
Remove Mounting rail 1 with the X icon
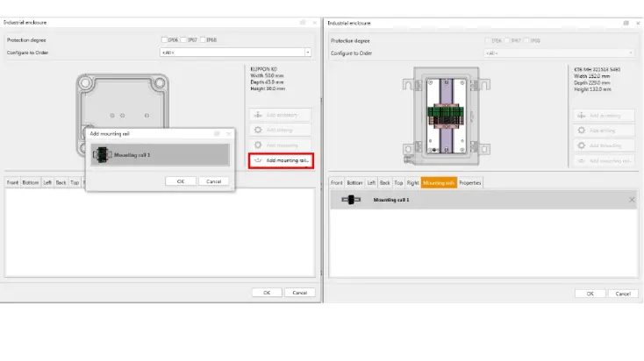tap(632, 200)
